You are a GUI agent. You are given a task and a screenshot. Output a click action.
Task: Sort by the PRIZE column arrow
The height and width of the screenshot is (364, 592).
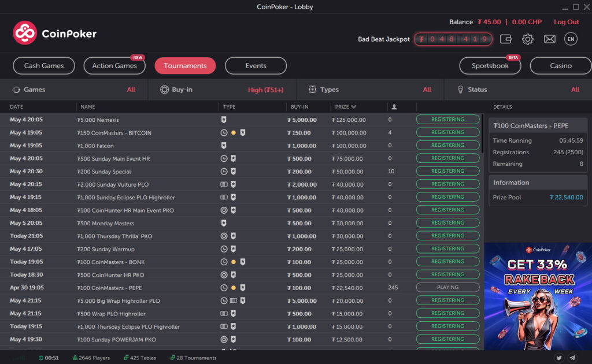[x=354, y=107]
